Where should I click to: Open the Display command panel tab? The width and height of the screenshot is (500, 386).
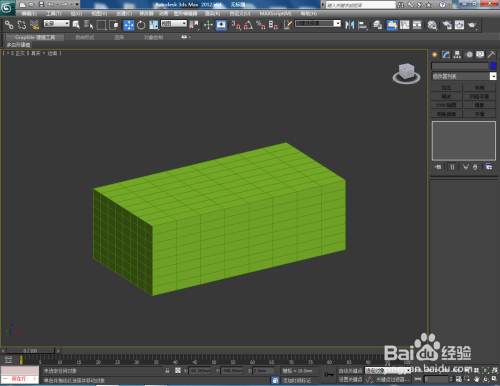[x=480, y=55]
